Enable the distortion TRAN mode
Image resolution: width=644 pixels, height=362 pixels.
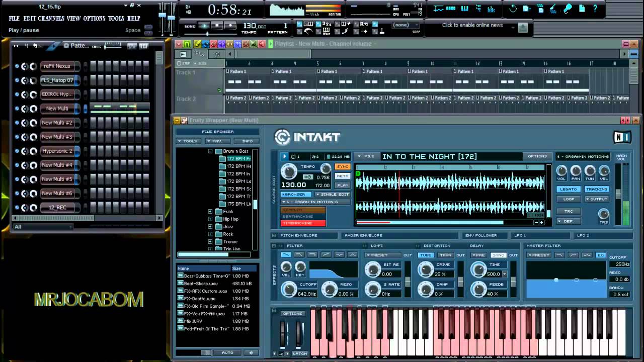445,255
